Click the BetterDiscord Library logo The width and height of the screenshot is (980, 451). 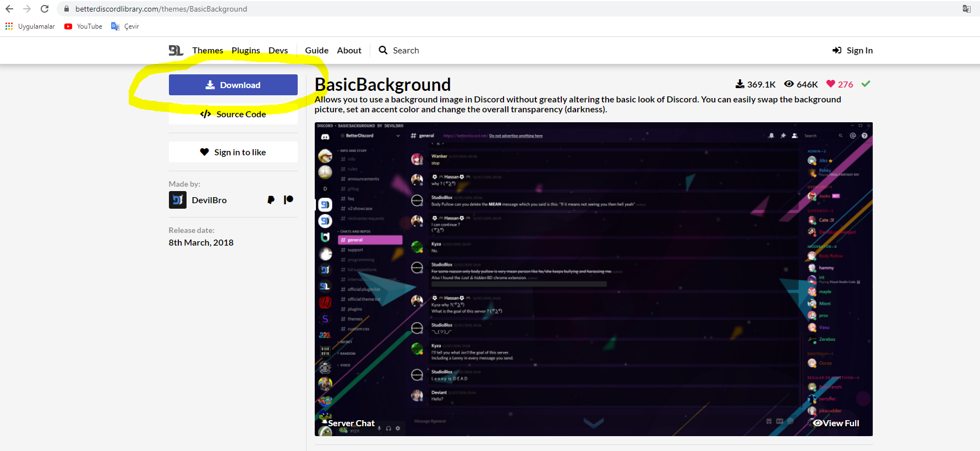pyautogui.click(x=176, y=50)
